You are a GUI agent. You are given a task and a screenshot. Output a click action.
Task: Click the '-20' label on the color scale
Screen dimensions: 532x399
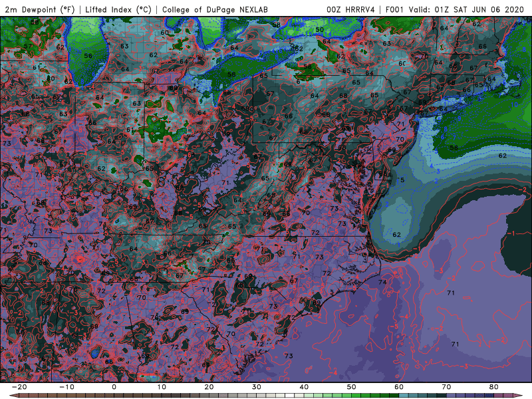pos(19,387)
